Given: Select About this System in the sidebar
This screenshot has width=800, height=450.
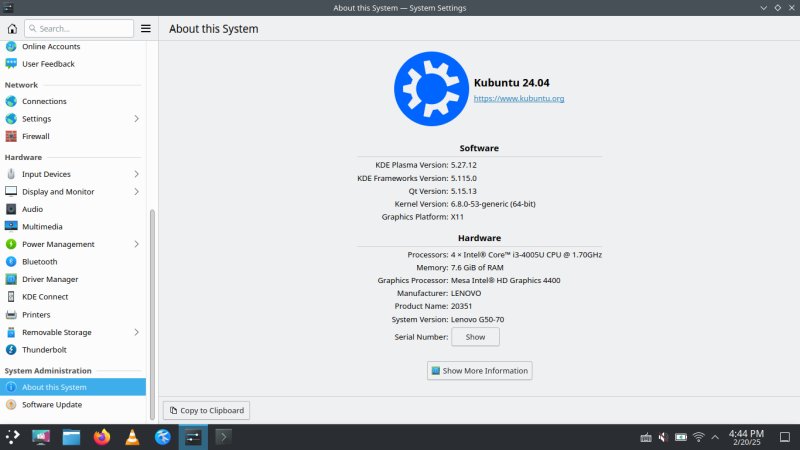Looking at the screenshot, I should pos(73,387).
